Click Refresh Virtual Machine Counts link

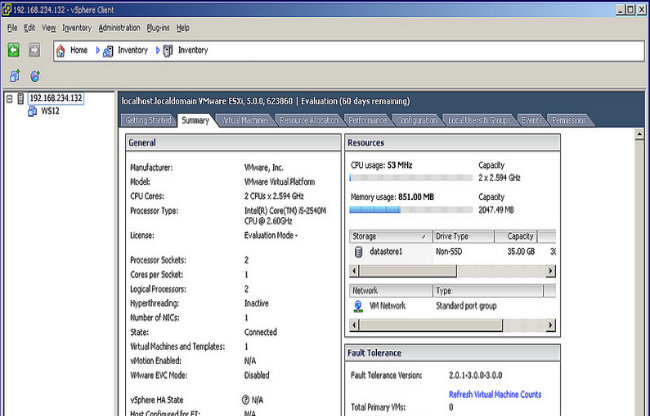point(495,394)
